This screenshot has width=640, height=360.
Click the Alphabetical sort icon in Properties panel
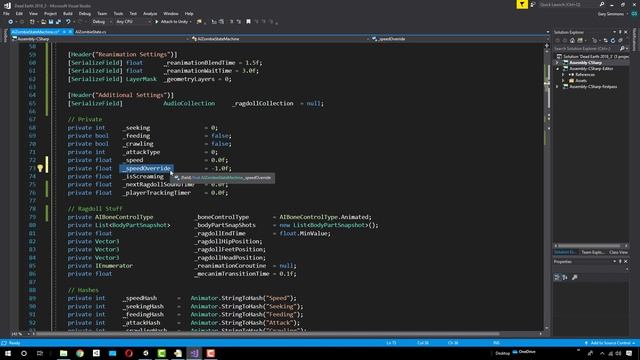coord(565,277)
